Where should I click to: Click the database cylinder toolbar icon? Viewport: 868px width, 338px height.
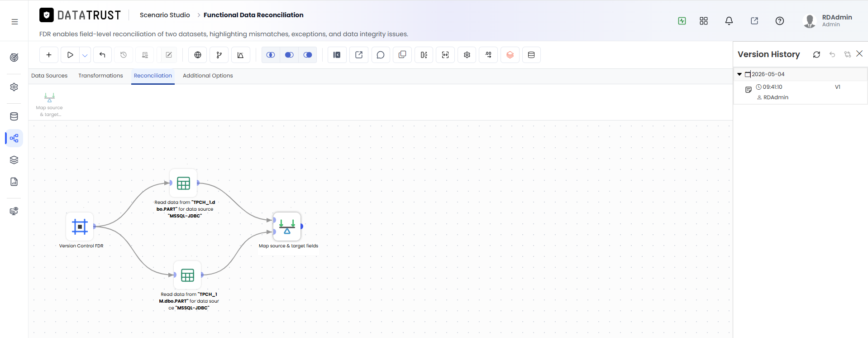pos(531,55)
